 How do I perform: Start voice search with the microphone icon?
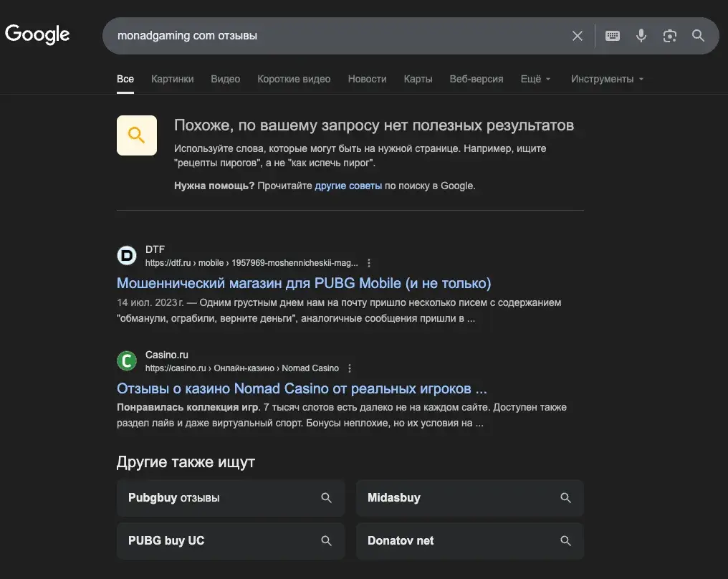coord(641,36)
